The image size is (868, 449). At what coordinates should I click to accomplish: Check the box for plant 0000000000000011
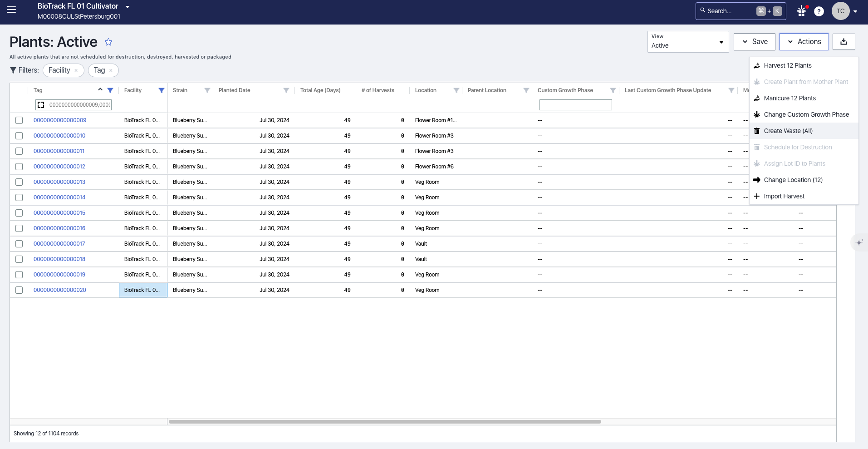[19, 151]
